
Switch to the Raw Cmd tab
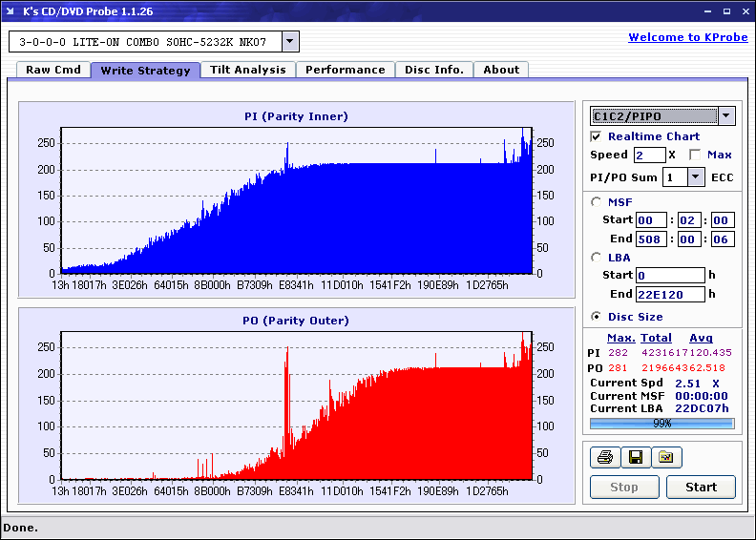53,70
